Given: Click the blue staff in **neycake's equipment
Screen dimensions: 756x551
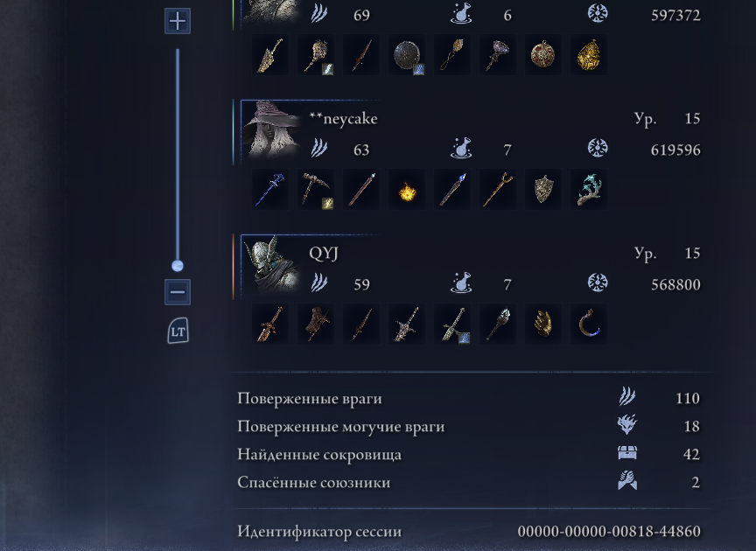Looking at the screenshot, I should pyautogui.click(x=270, y=190).
